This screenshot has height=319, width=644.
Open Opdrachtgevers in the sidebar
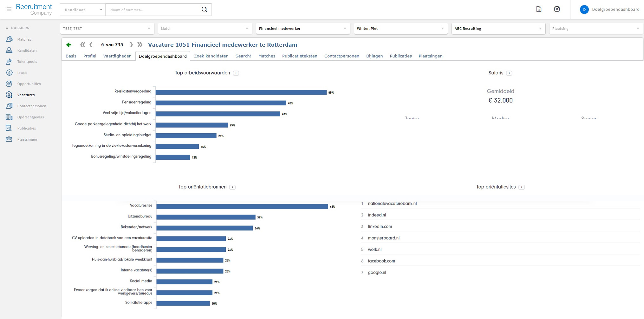30,117
